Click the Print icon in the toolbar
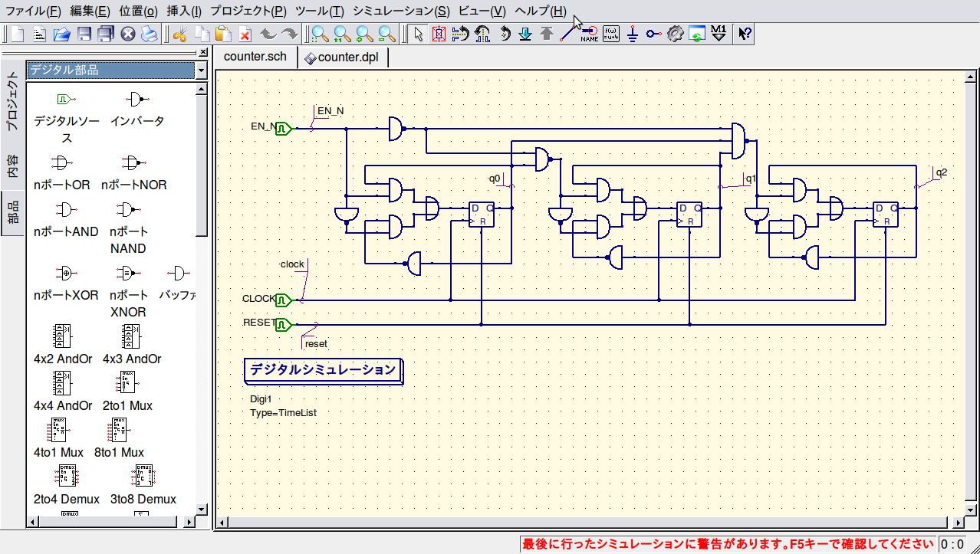This screenshot has height=554, width=980. point(149,34)
